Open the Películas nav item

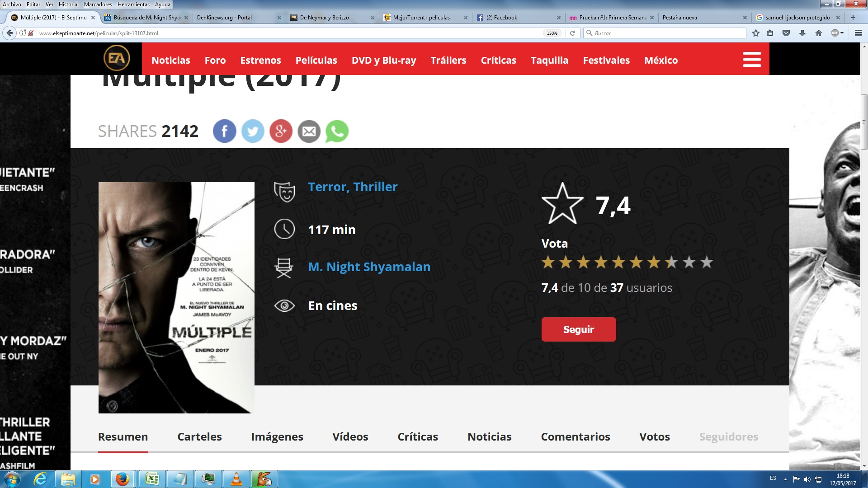point(316,60)
